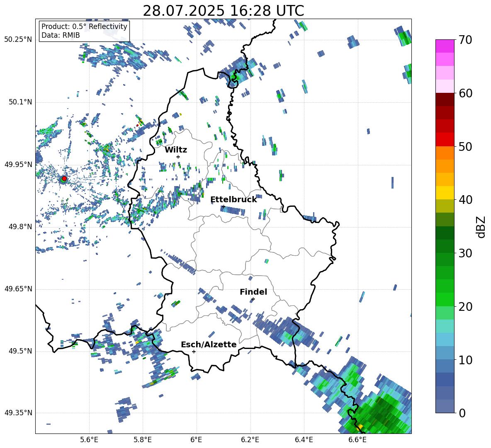The width and height of the screenshot is (491, 448).
Task: Click the 'Data: RMIB' text
Action: click(61, 35)
